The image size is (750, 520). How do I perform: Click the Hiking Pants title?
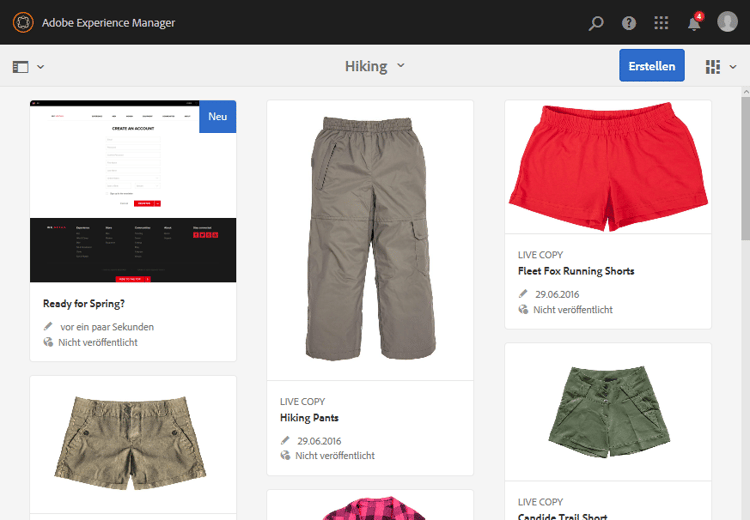[x=309, y=418]
